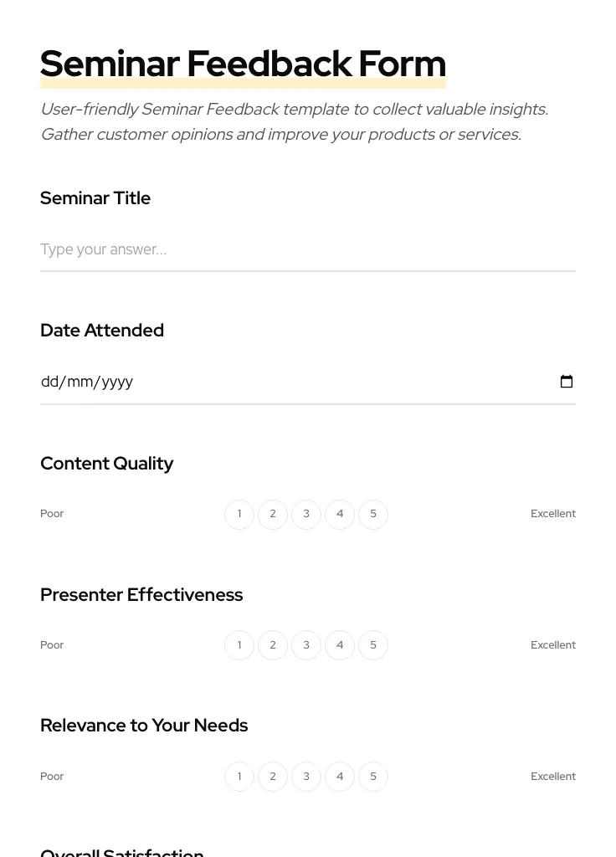Select 5 for Presenter Effectiveness
The width and height of the screenshot is (616, 857).
tap(373, 645)
